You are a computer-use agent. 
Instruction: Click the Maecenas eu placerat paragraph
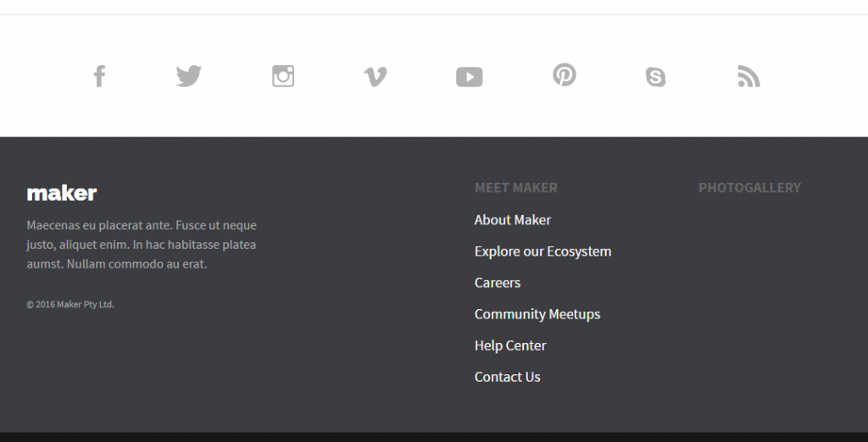pyautogui.click(x=142, y=245)
